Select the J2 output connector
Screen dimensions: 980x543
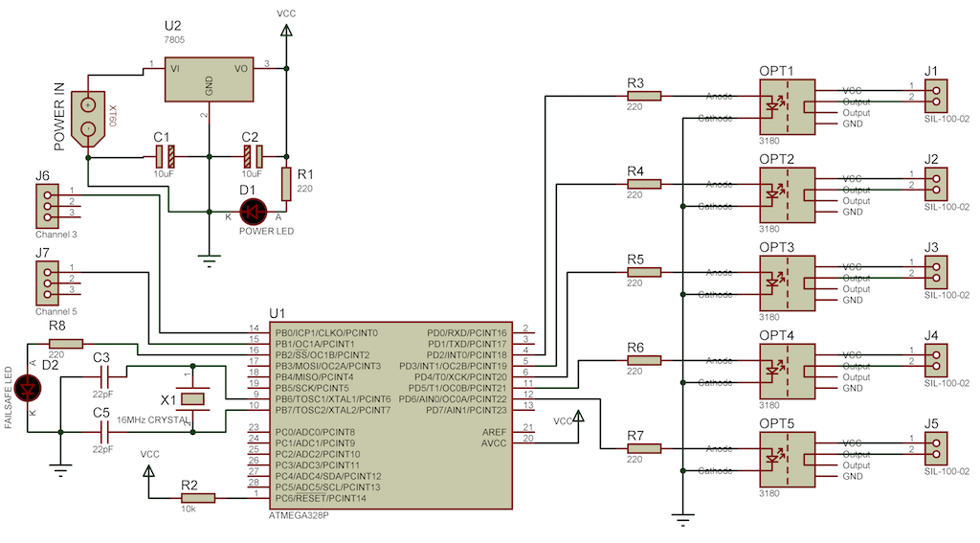tap(936, 184)
